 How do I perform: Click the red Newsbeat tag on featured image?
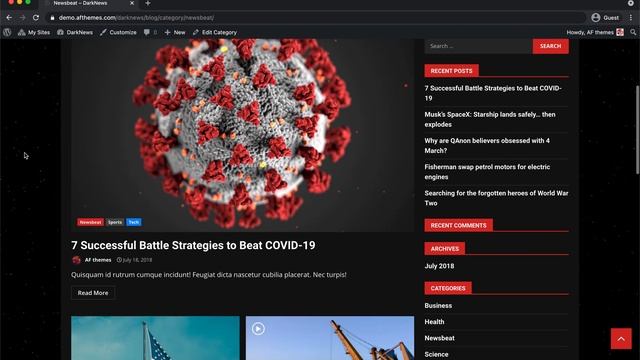tap(90, 222)
